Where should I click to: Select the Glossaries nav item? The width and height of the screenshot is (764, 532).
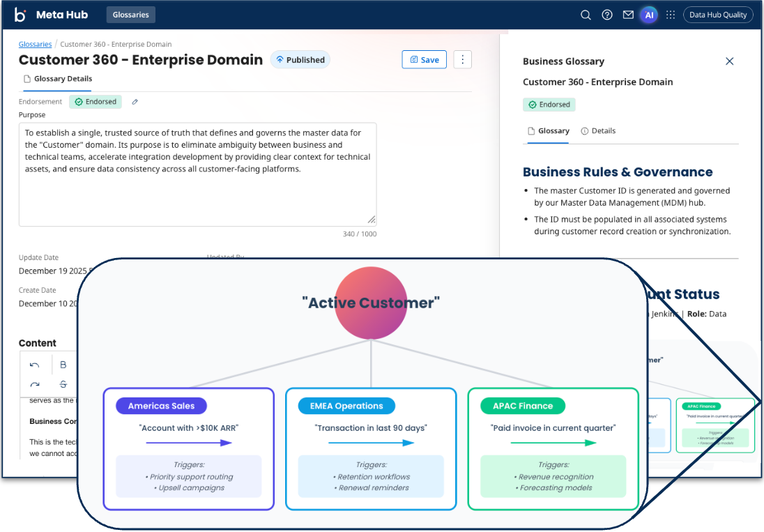(x=131, y=15)
